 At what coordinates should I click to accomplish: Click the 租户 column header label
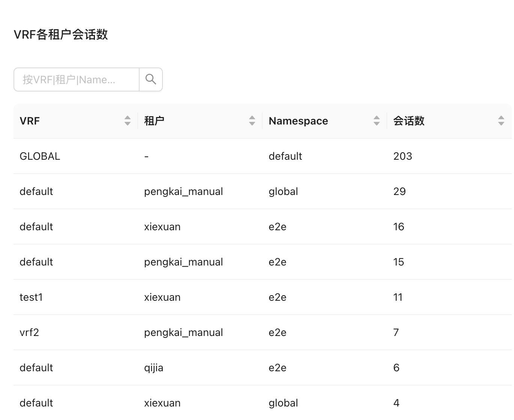[x=154, y=121]
